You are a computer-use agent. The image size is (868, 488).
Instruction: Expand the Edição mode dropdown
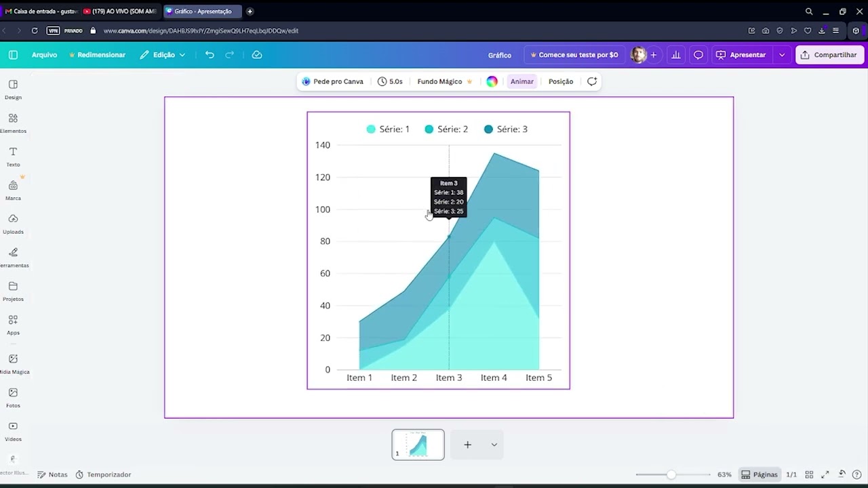pyautogui.click(x=163, y=55)
